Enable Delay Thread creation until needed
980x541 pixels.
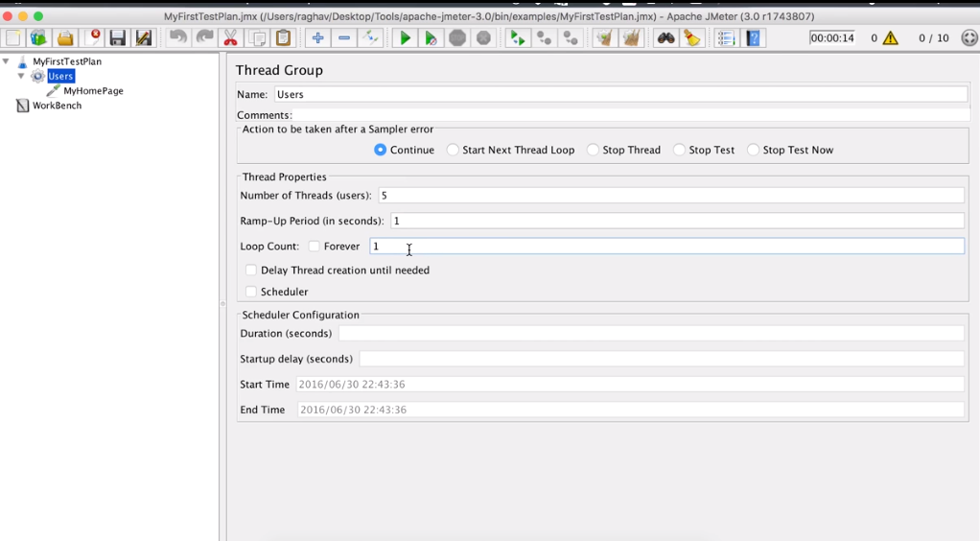[251, 270]
